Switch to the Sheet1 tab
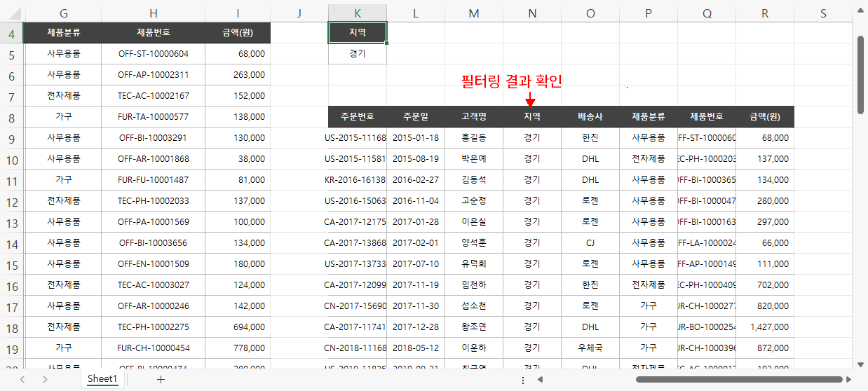 102,378
